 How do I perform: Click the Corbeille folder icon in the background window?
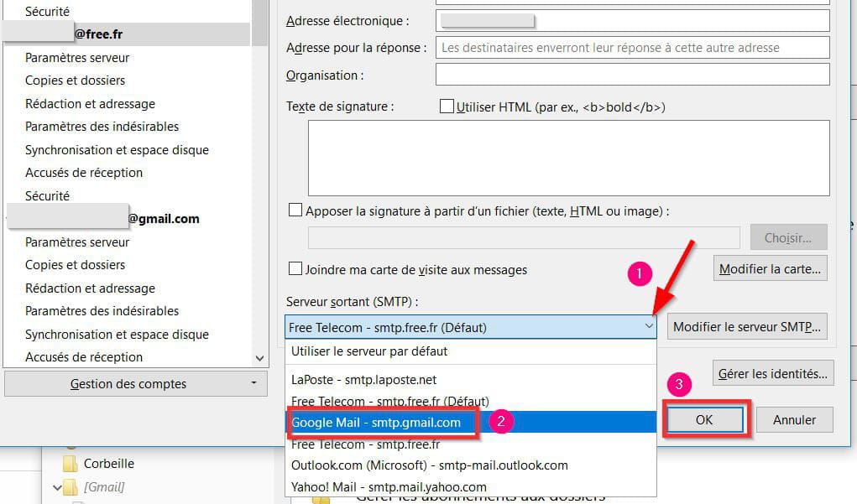point(70,464)
